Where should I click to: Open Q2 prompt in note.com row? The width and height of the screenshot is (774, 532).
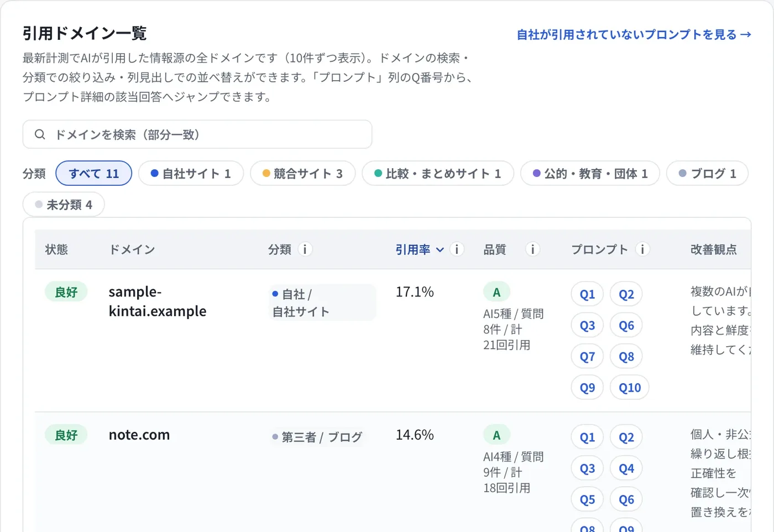click(626, 437)
